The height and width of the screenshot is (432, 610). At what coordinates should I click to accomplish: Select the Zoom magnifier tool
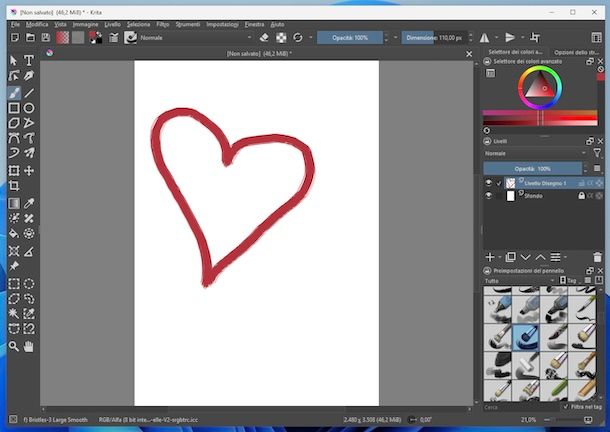pos(14,346)
